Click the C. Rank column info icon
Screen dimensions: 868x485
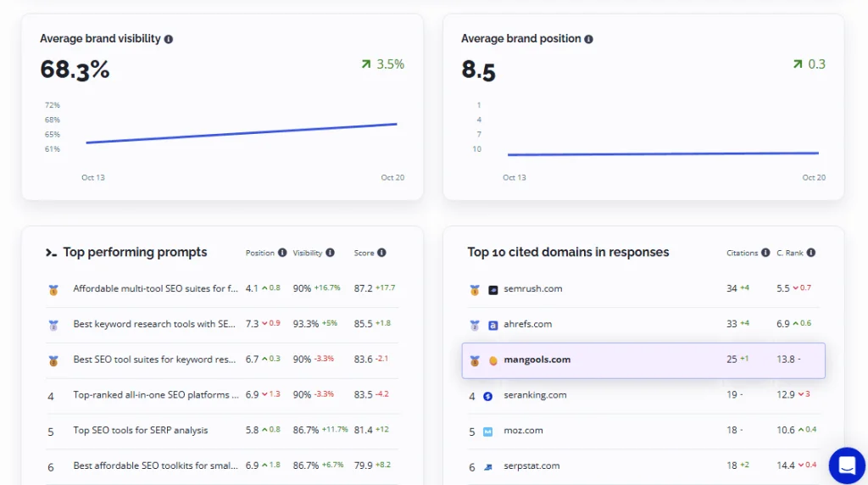[811, 253]
